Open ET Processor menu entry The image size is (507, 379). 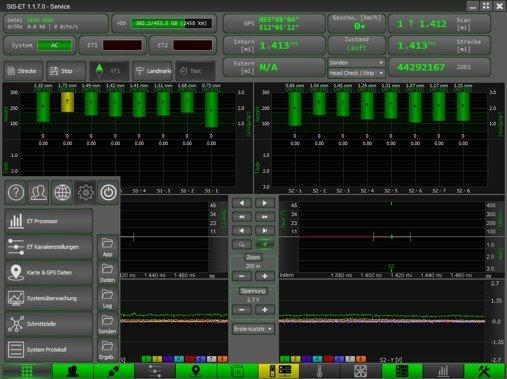[x=49, y=221]
